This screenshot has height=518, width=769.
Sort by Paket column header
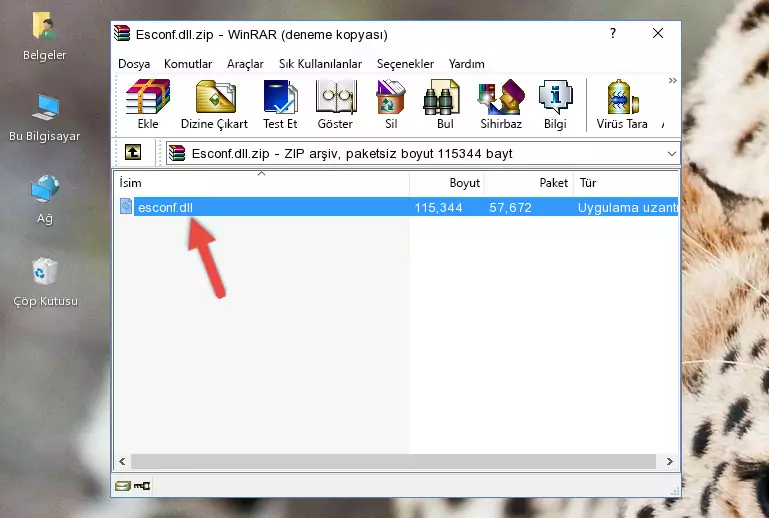[x=529, y=183]
